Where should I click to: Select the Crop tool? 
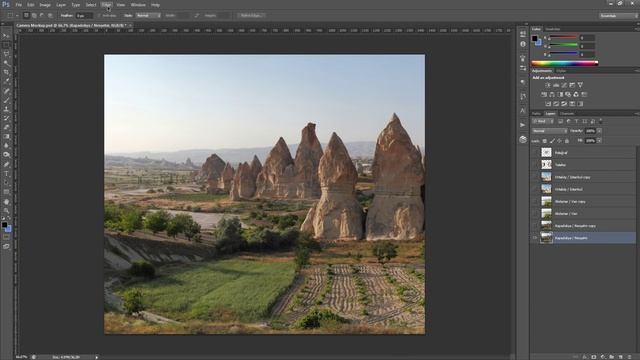click(6, 72)
